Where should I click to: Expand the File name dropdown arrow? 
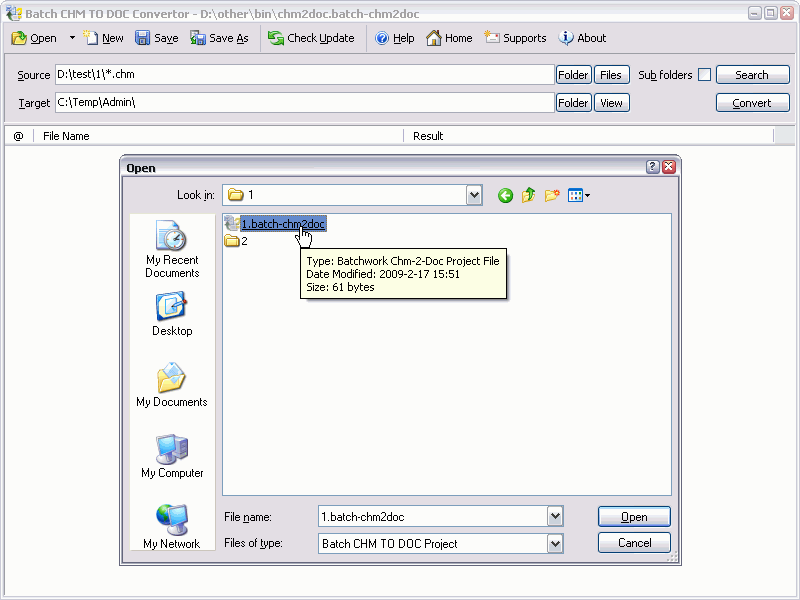[x=555, y=517]
